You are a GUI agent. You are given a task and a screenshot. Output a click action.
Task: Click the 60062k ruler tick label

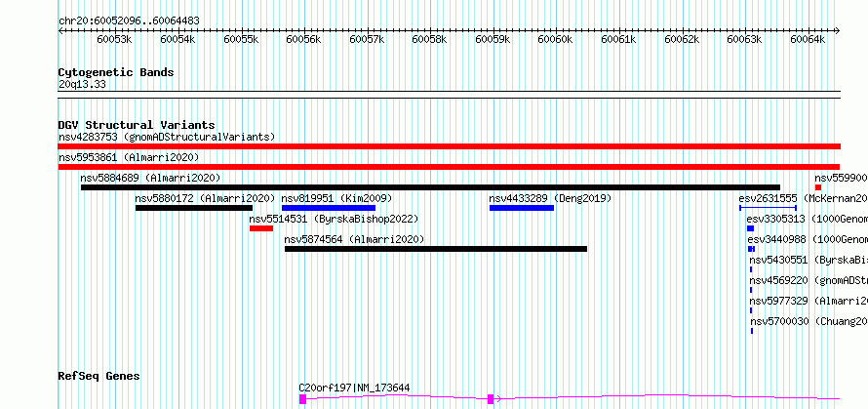click(x=682, y=39)
